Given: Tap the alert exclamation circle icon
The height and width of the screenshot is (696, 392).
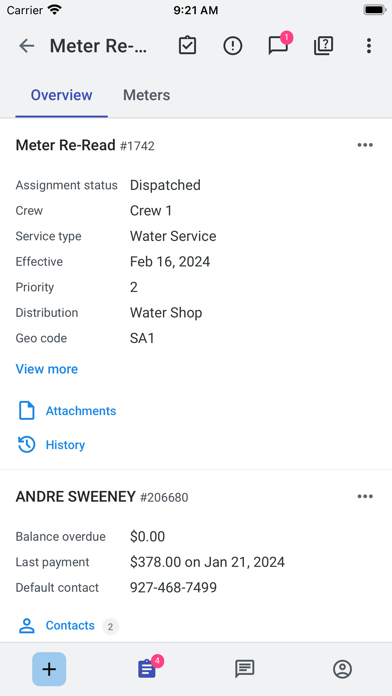Looking at the screenshot, I should 233,46.
